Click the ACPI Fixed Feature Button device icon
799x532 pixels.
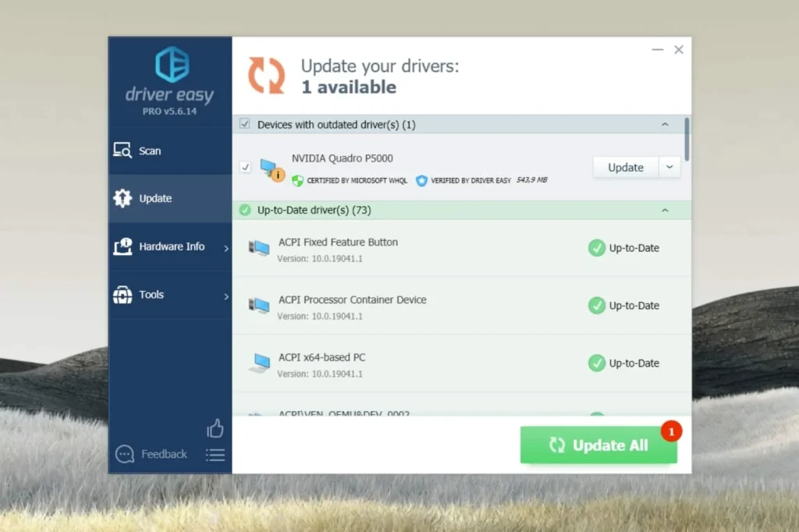(259, 248)
